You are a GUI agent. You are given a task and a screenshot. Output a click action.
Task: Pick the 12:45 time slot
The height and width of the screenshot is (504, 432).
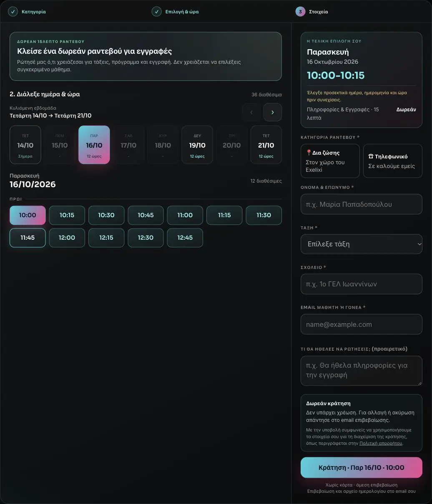[185, 238]
